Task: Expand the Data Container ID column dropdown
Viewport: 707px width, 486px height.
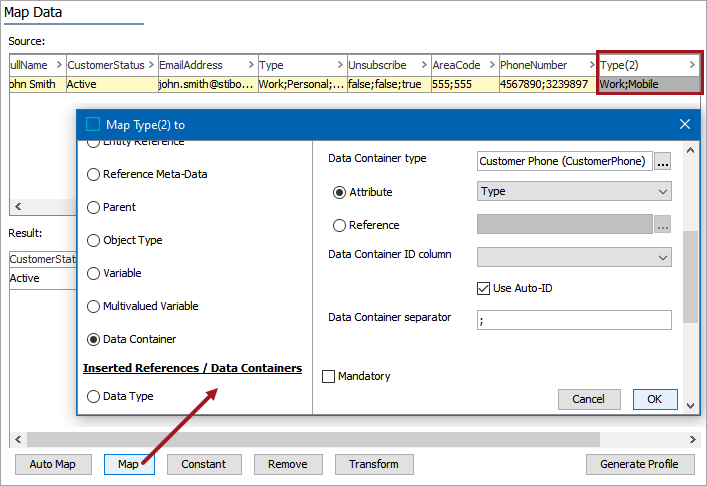Action: pos(574,257)
